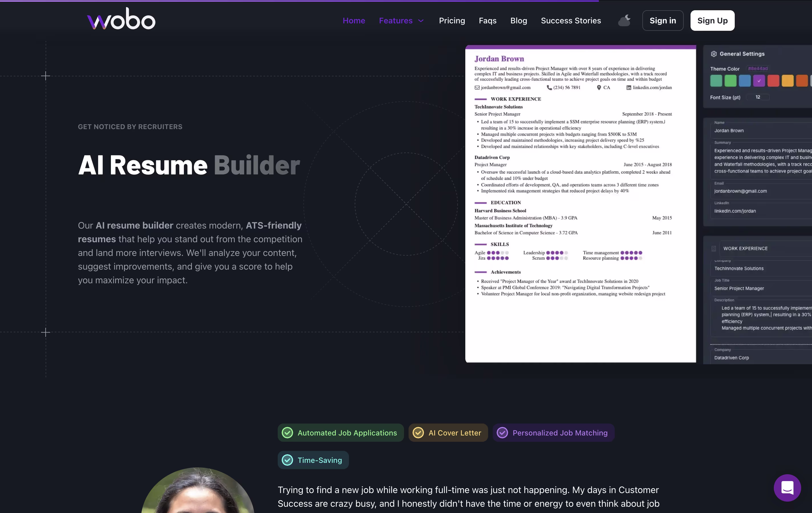Click the Jira skill rating dots

point(498,258)
